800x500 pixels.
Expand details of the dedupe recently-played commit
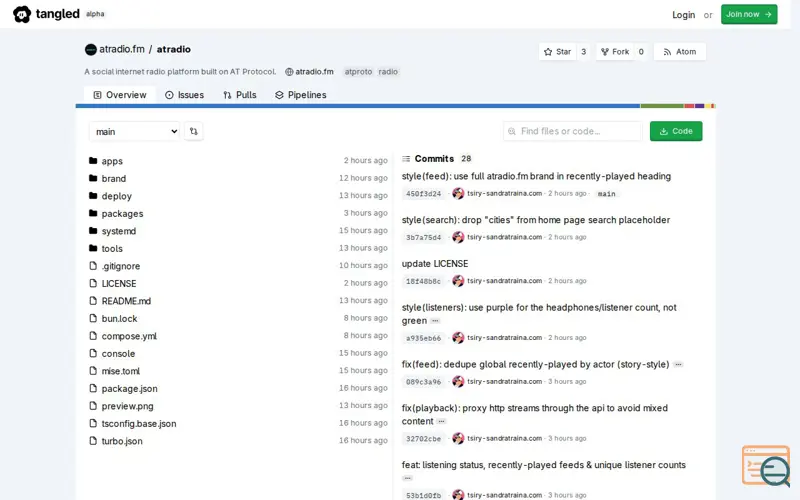pyautogui.click(x=678, y=364)
